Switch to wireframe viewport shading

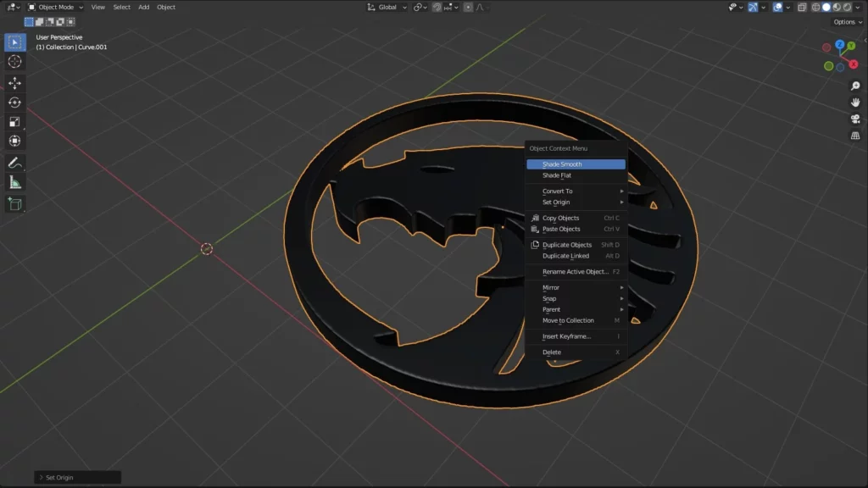(x=816, y=7)
